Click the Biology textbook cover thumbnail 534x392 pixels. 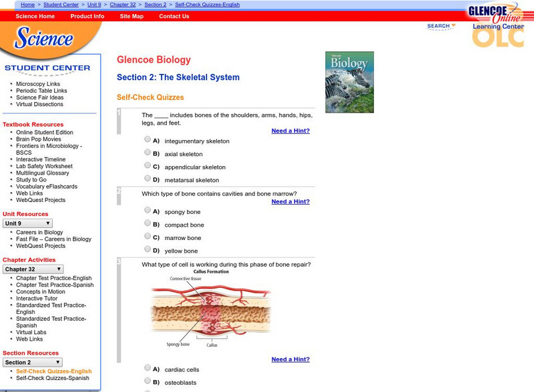(x=349, y=82)
